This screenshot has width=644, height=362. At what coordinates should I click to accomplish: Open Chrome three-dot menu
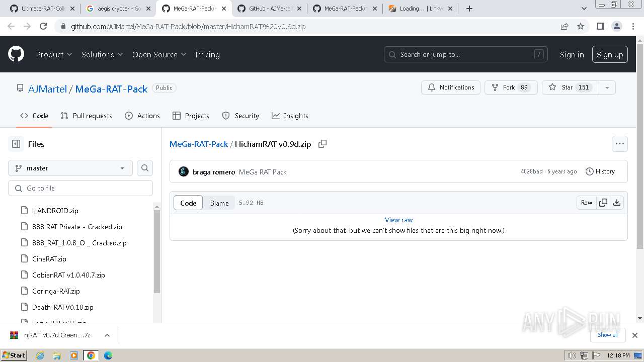point(633,26)
